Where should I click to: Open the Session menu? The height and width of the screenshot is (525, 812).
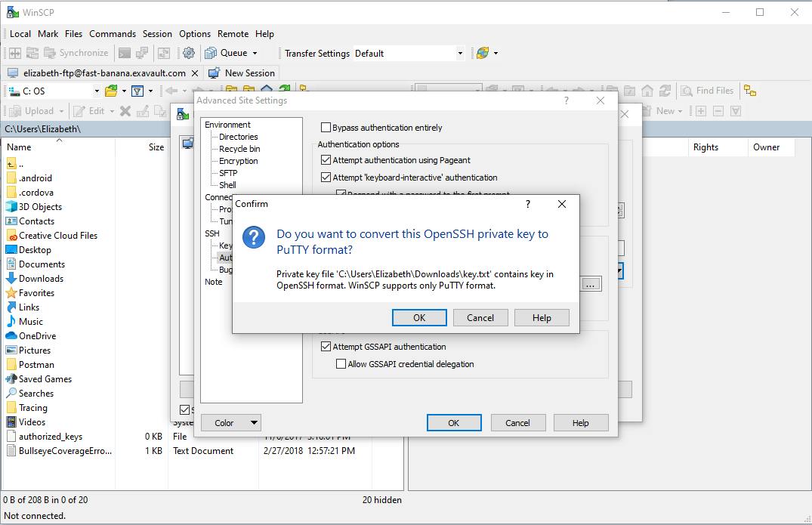(157, 34)
